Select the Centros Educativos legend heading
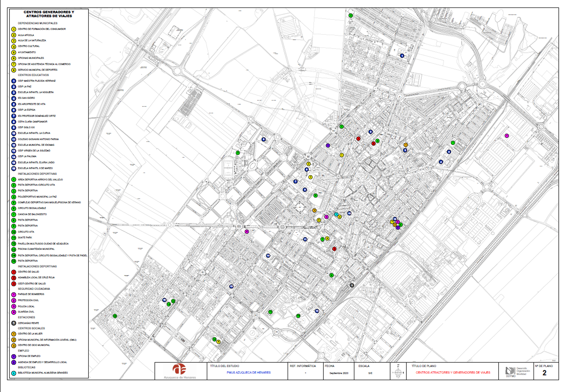 click(33, 75)
